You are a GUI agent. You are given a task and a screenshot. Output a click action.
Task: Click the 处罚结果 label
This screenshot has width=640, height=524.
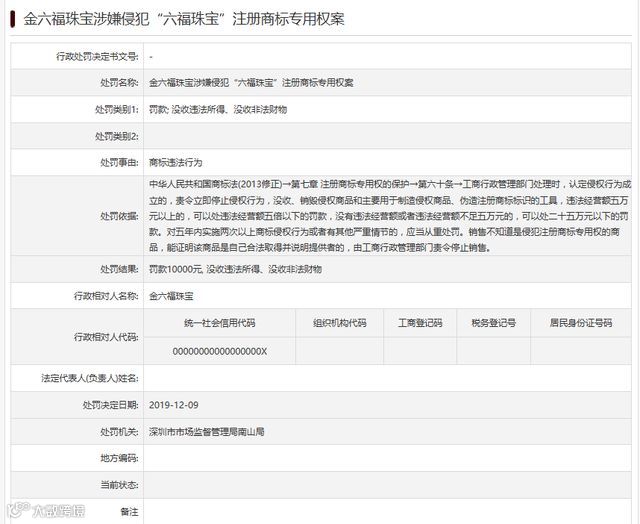[119, 269]
